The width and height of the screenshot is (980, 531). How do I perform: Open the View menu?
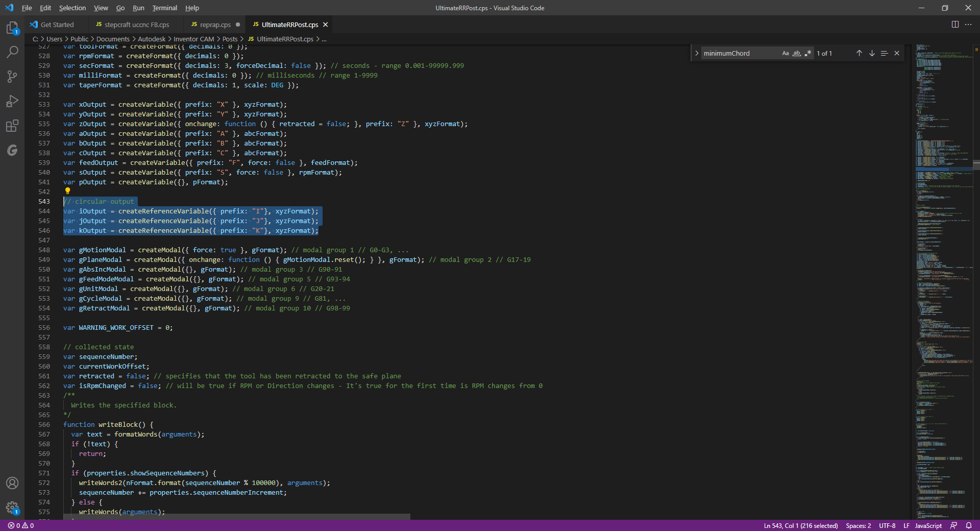[x=101, y=8]
